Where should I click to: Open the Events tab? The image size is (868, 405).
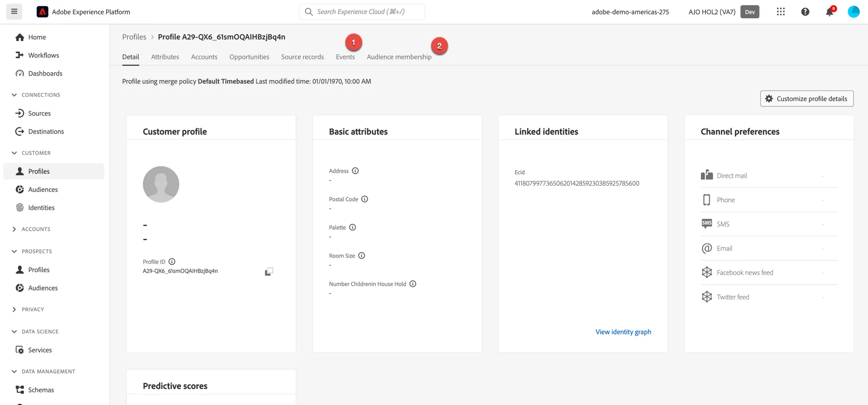345,57
